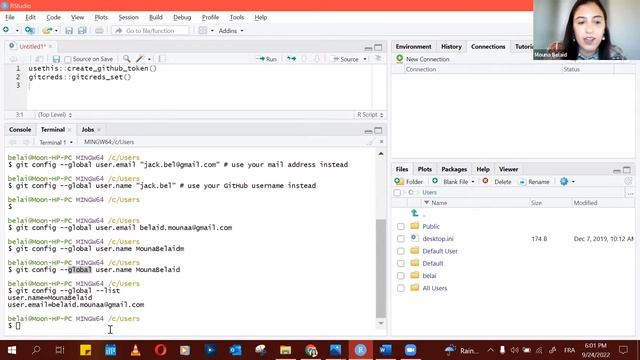Click the refresh file listing icon

click(628, 181)
